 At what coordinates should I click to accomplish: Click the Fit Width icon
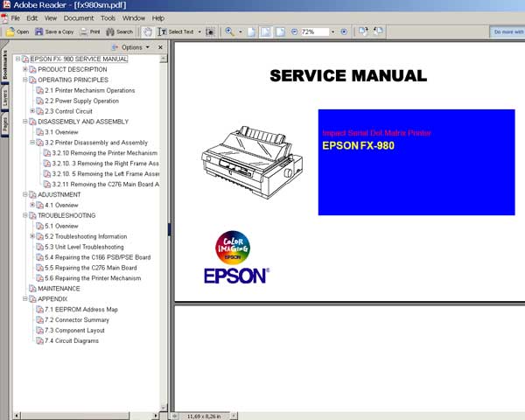280,31
